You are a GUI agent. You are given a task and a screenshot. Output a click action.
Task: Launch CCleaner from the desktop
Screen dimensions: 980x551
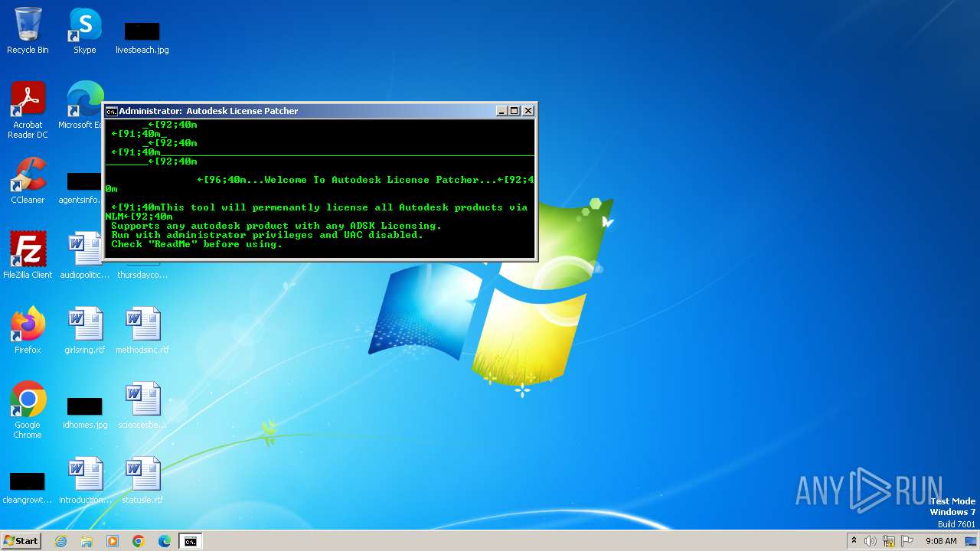[28, 181]
